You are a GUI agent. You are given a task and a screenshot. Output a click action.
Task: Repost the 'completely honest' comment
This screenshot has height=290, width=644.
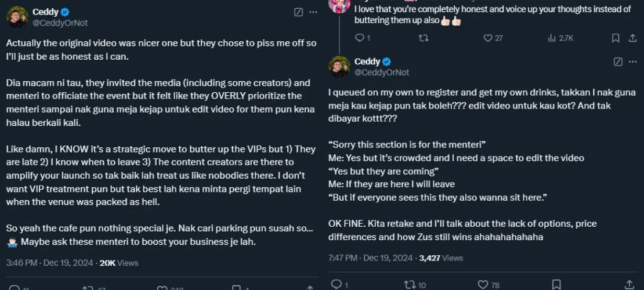(x=424, y=38)
